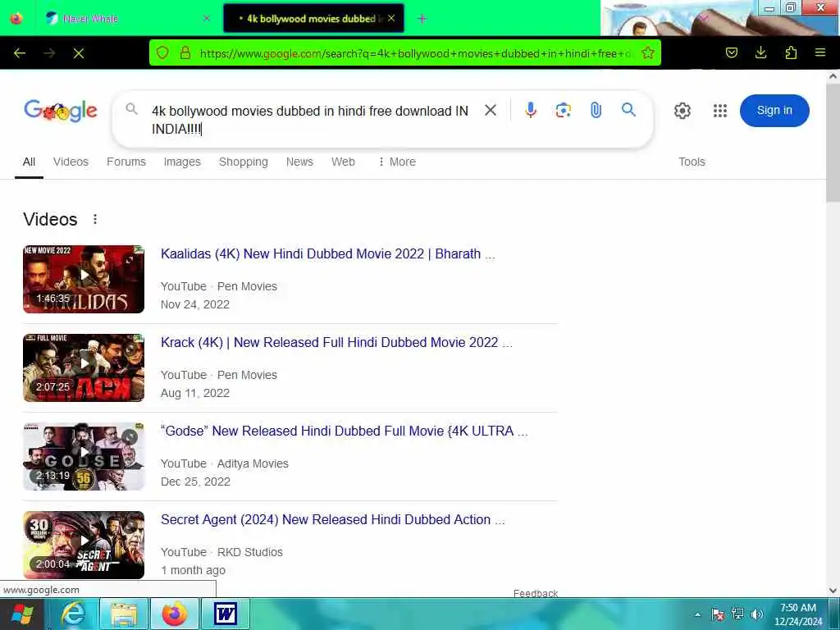Open the Windows Start menu
The height and width of the screenshot is (630, 840).
[x=22, y=614]
